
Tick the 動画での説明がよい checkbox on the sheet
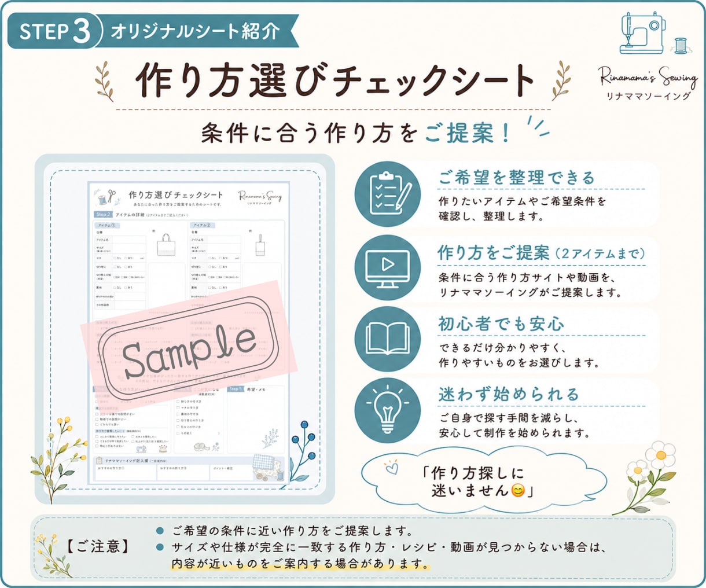97,419
